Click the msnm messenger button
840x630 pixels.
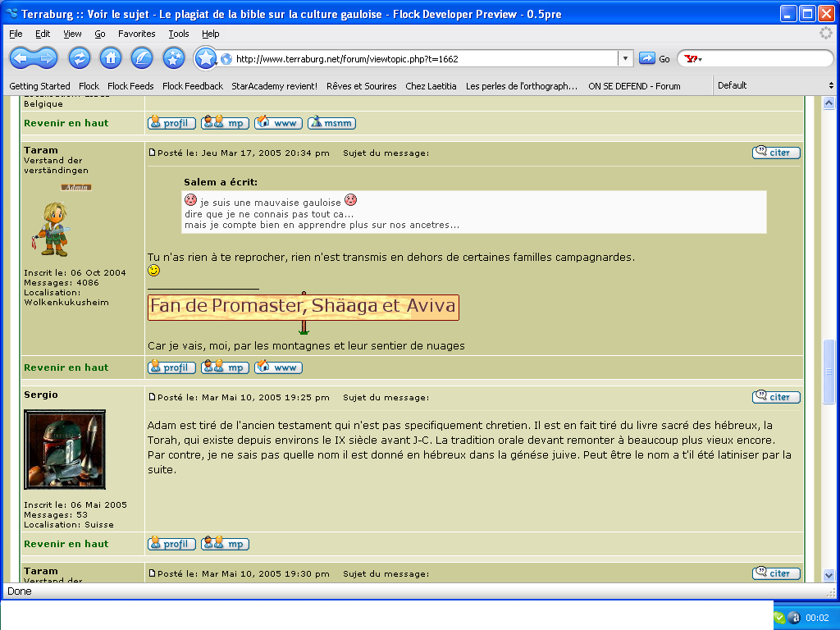click(331, 123)
